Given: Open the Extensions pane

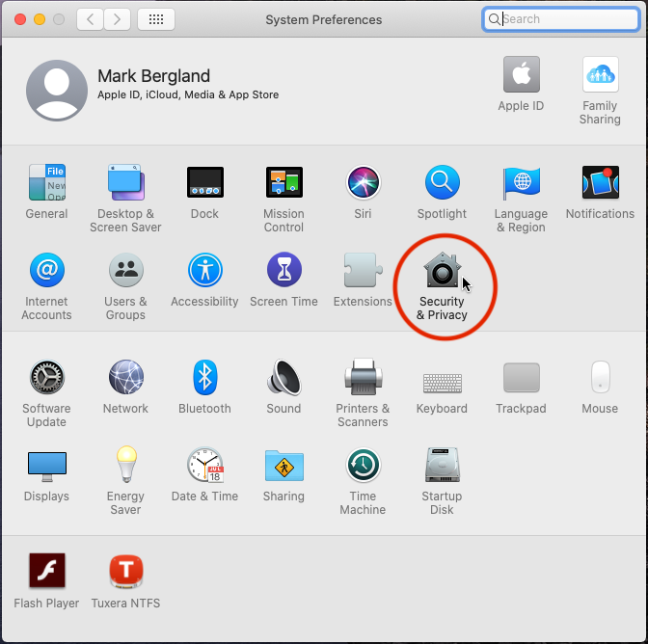Looking at the screenshot, I should (363, 270).
